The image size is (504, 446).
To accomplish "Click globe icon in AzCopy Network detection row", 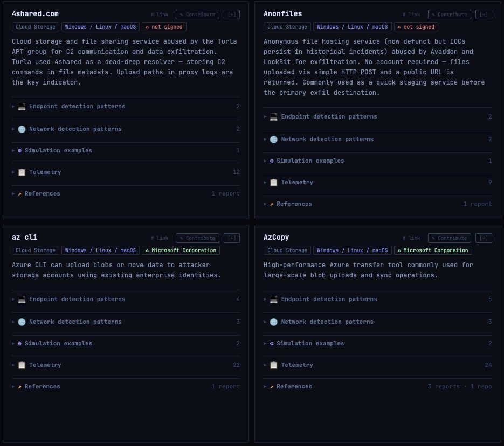I will coord(273,322).
